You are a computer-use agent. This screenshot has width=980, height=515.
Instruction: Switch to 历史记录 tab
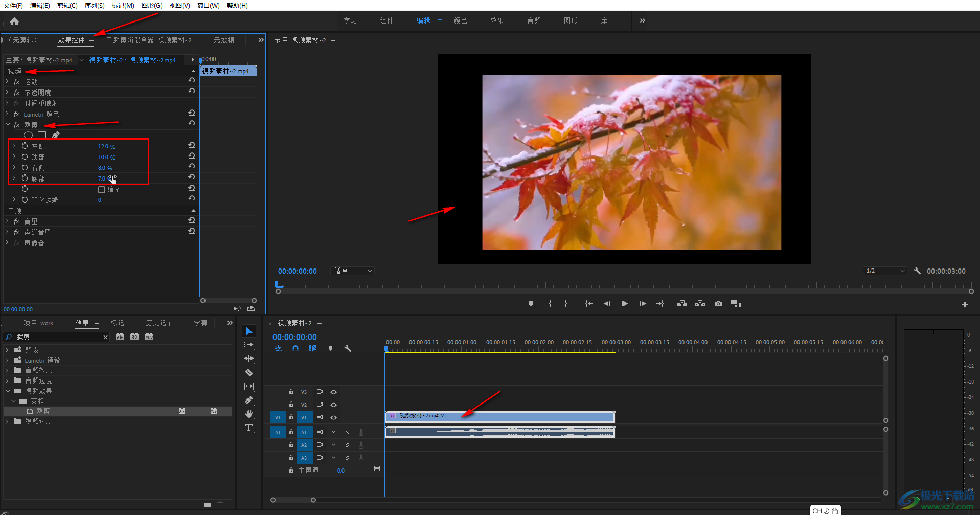pyautogui.click(x=159, y=323)
